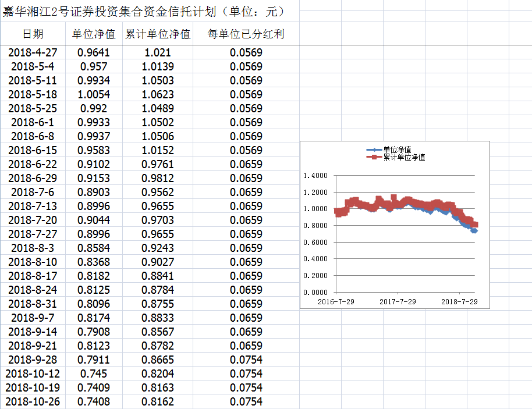Click the date cell 2018-5-4
Image resolution: width=532 pixels, height=409 pixels.
(33, 66)
